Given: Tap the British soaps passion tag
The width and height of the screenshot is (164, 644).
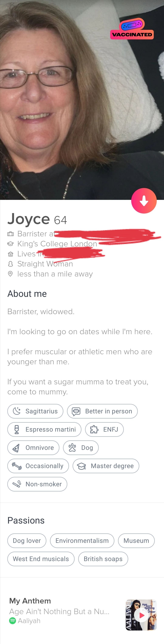Looking at the screenshot, I should point(103,559).
